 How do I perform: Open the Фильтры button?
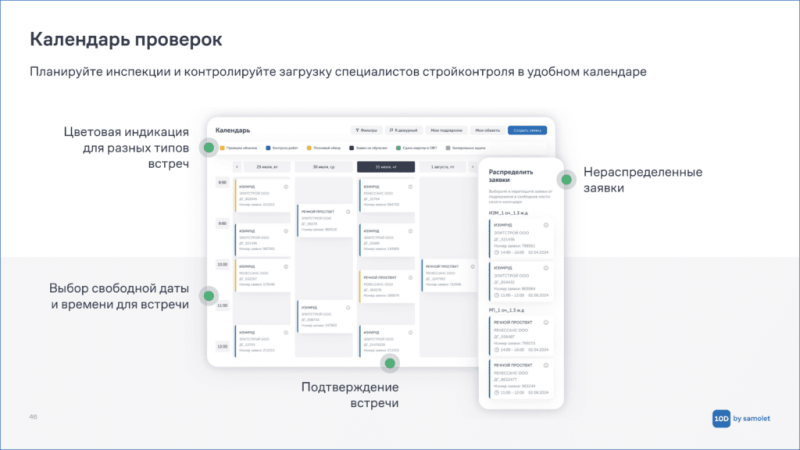pyautogui.click(x=366, y=131)
